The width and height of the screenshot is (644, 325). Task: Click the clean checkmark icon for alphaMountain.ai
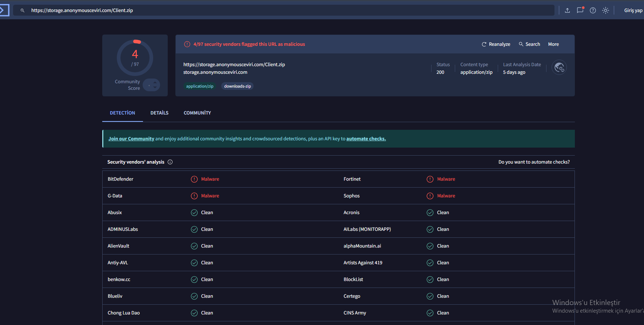coord(430,246)
